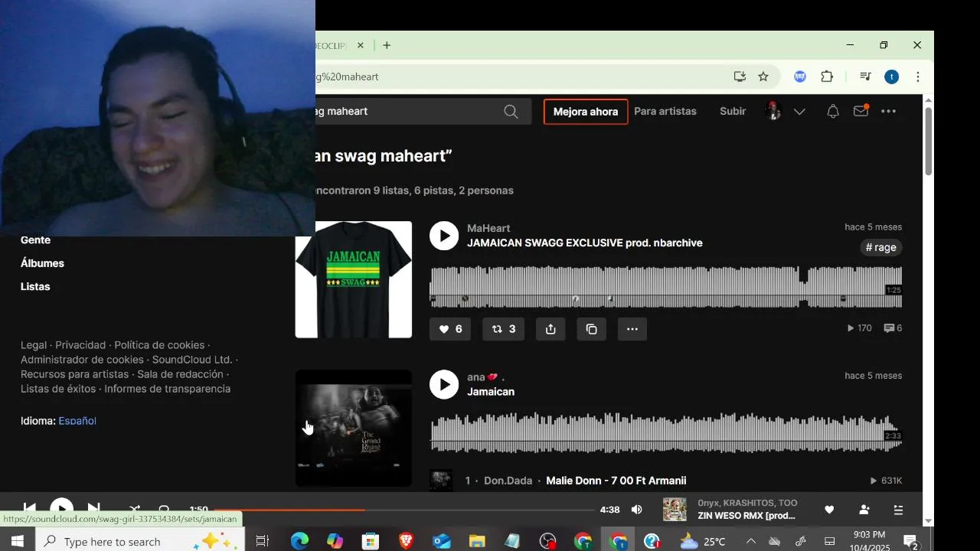980x551 pixels.
Task: Open the JAMAICAN SWAGG EXCLUSIVE track title
Action: [x=585, y=243]
